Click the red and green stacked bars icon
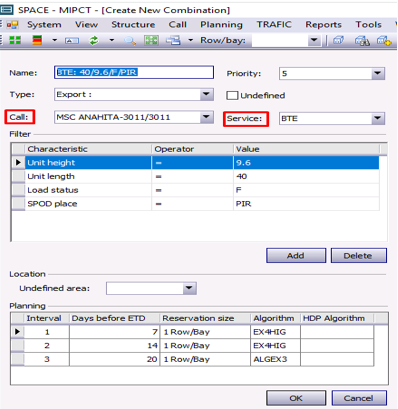398x409 pixels. click(37, 40)
